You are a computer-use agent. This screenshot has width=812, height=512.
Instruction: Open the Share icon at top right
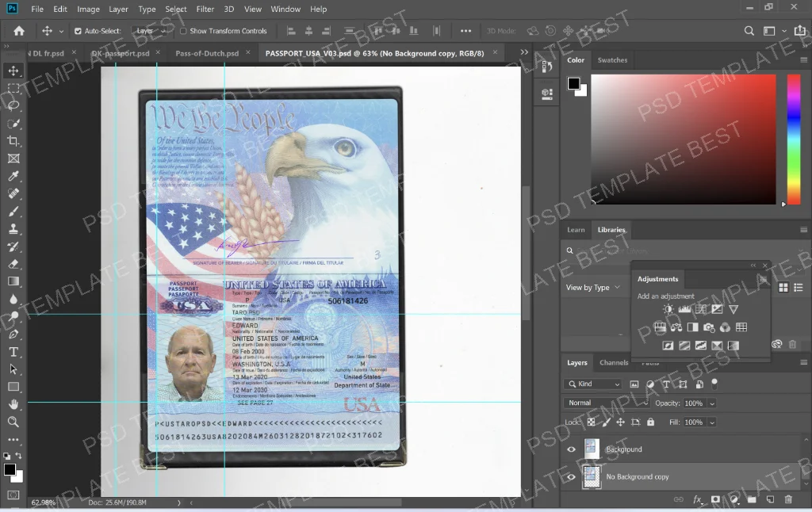(x=800, y=31)
